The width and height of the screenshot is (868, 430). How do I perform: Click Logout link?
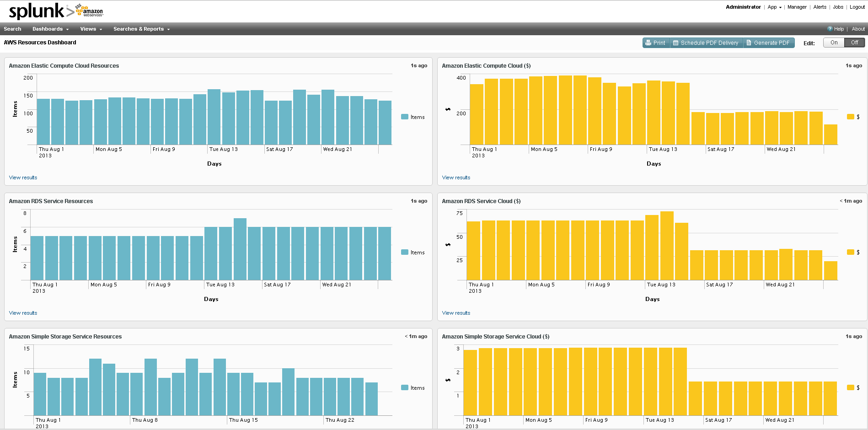(x=857, y=7)
